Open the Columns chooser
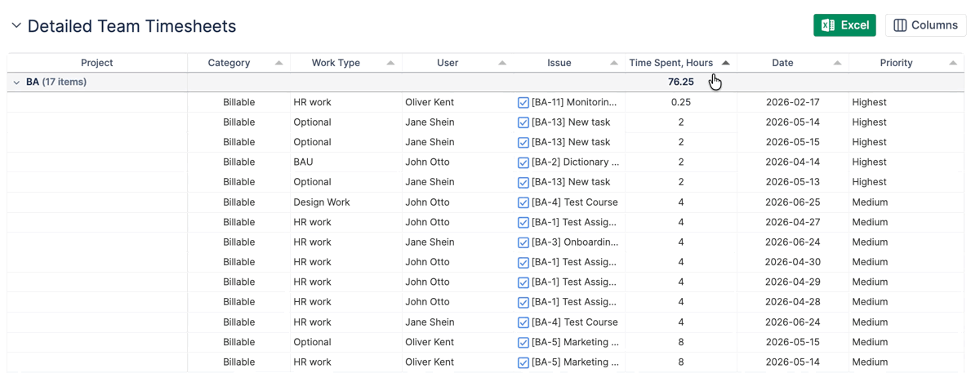Screen dimensions: 980x373 (925, 25)
